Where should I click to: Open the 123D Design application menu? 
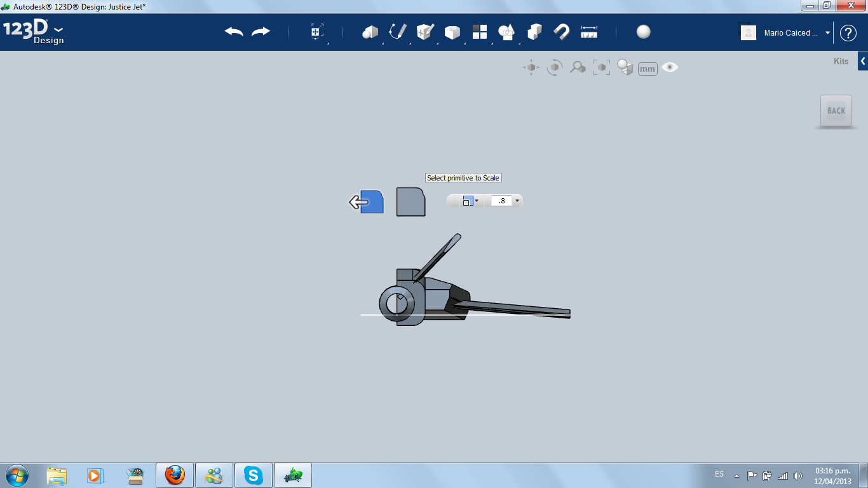point(34,32)
